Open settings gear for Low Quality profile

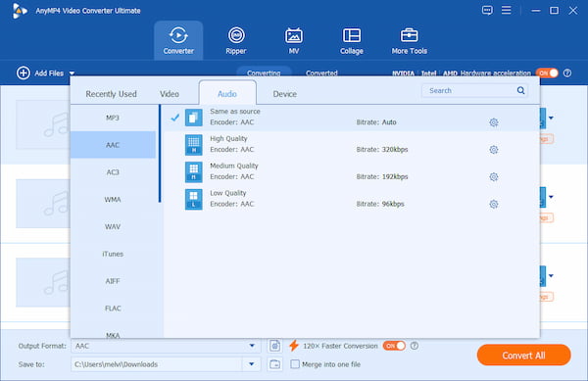click(494, 204)
